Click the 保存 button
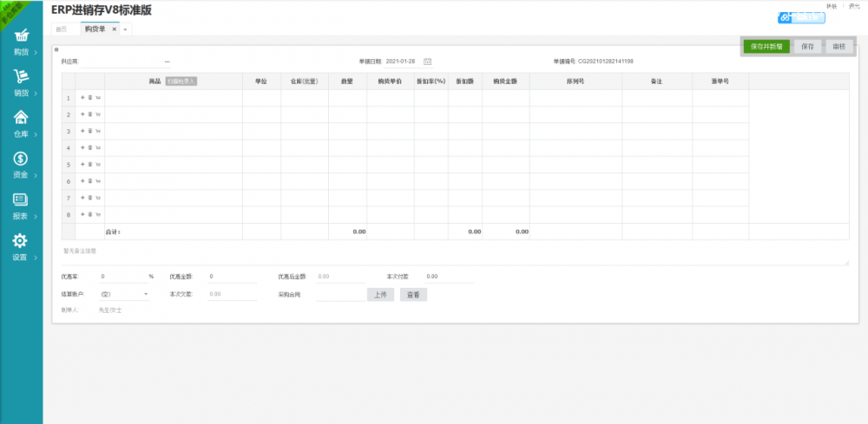The width and height of the screenshot is (868, 424). pos(807,47)
